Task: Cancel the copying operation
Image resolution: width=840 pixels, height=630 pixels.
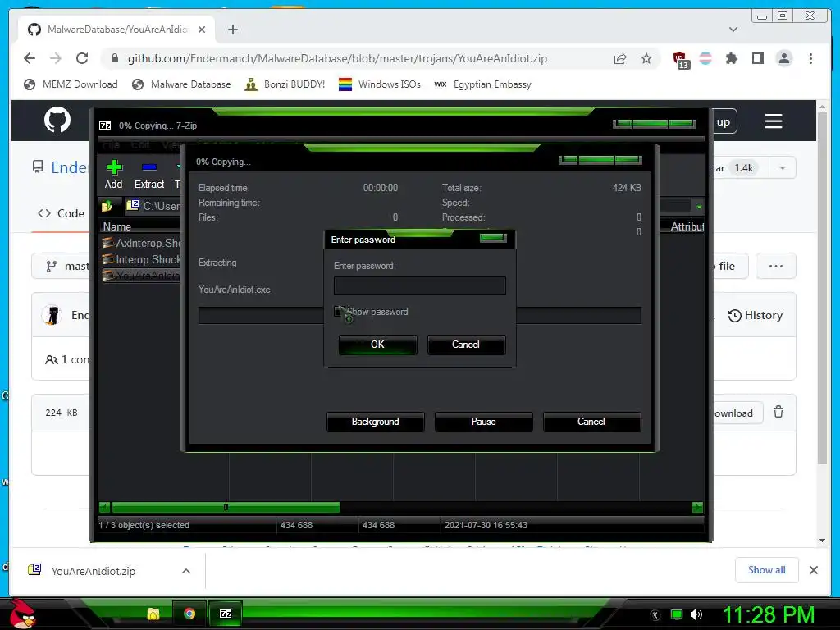Action: pyautogui.click(x=591, y=422)
